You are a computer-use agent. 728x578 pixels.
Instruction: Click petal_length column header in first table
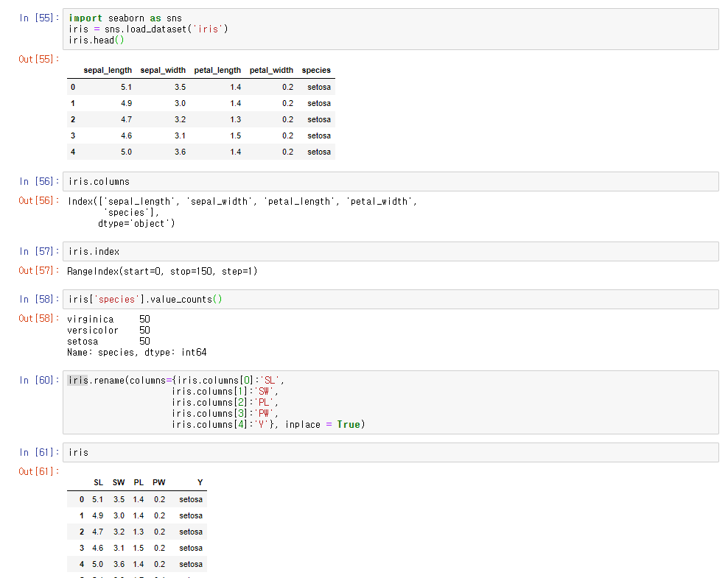(x=217, y=70)
